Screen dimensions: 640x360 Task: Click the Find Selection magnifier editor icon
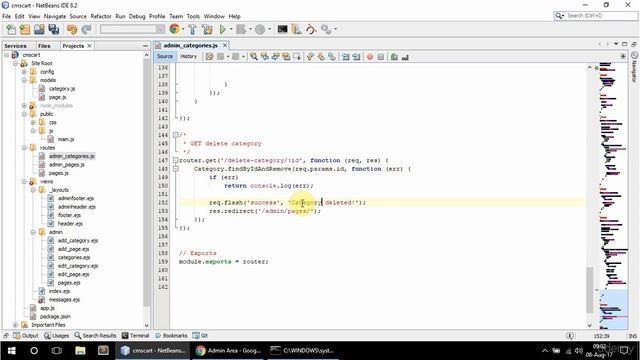click(254, 57)
